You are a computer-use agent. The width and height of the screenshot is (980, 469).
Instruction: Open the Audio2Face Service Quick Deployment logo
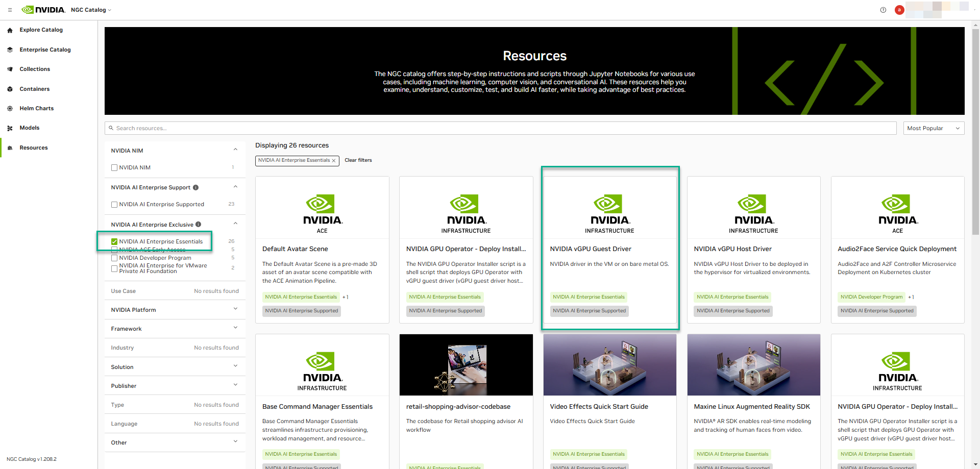897,213
